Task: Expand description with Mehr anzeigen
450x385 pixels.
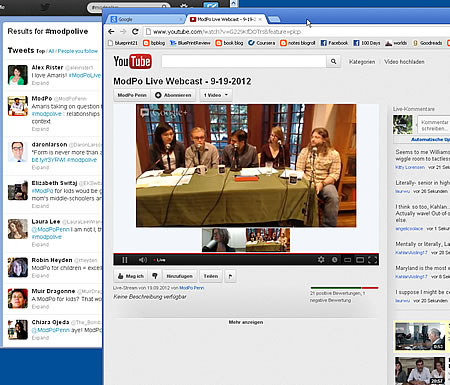Action: [246, 322]
